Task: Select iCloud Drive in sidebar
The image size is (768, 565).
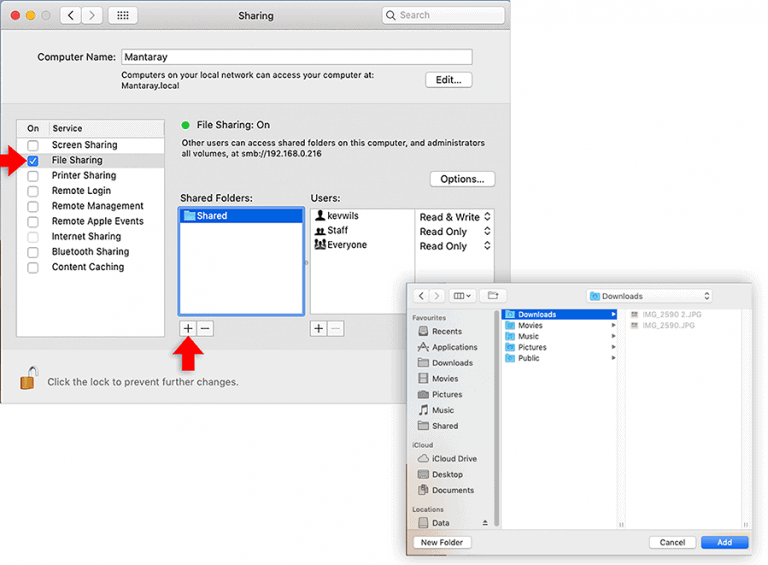Action: (446, 458)
